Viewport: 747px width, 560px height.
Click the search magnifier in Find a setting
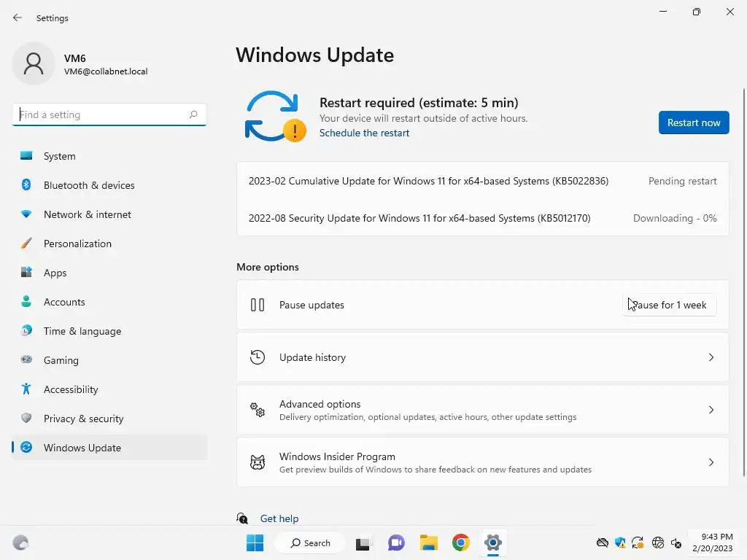coord(193,114)
